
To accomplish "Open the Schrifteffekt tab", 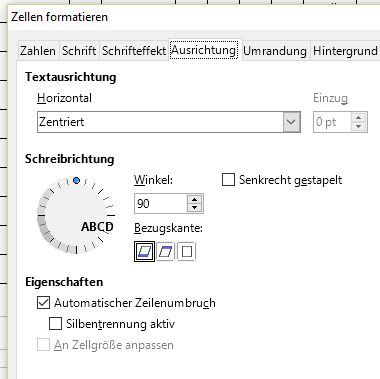I will pyautogui.click(x=134, y=51).
